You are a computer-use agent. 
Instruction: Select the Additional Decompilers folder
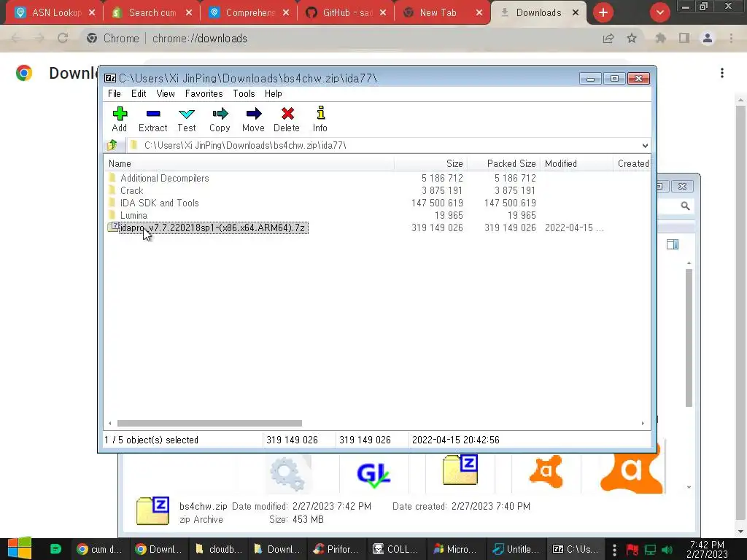pyautogui.click(x=164, y=178)
